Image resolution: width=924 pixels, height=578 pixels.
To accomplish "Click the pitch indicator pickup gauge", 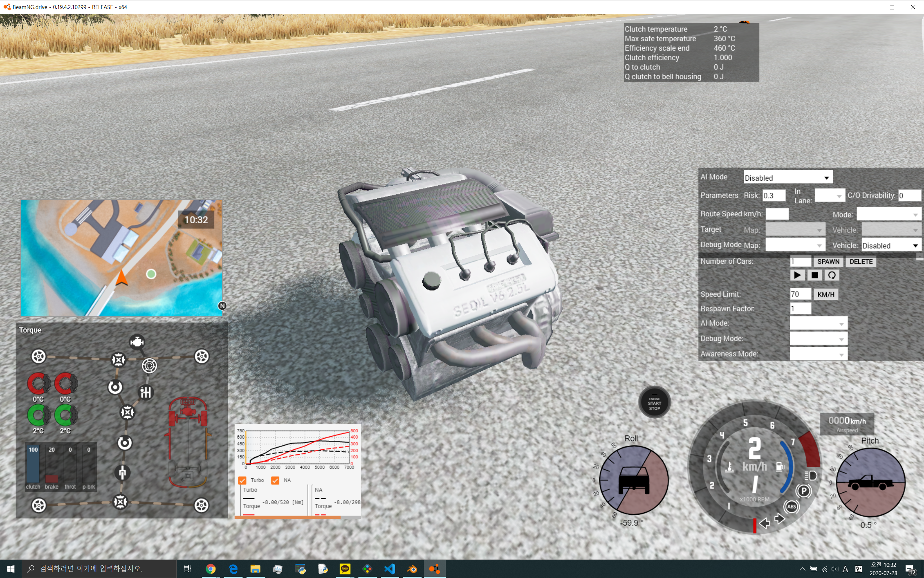I will tap(871, 482).
